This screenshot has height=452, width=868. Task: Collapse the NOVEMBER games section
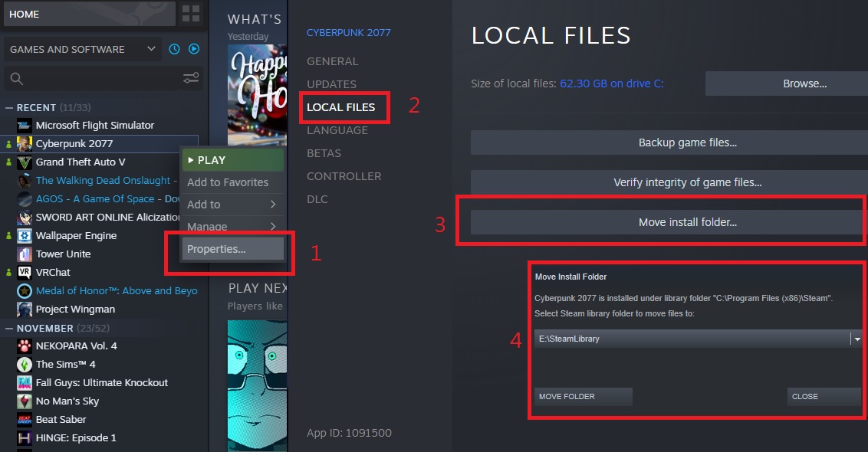point(9,328)
